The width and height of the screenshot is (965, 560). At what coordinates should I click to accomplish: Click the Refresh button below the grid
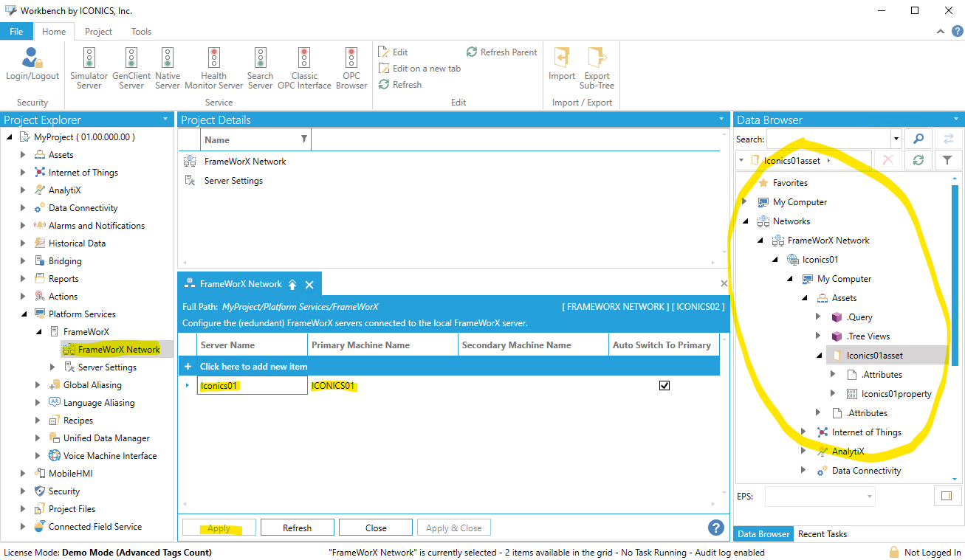coord(297,528)
